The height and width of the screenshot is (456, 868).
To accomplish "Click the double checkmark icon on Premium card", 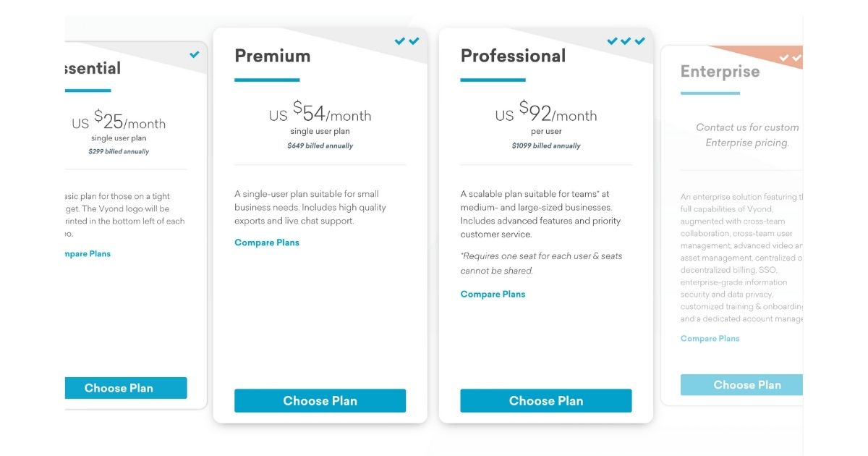I will tap(407, 41).
